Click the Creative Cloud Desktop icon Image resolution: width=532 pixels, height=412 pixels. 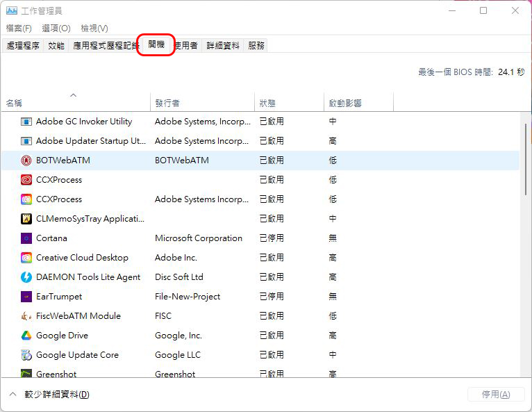pyautogui.click(x=26, y=258)
